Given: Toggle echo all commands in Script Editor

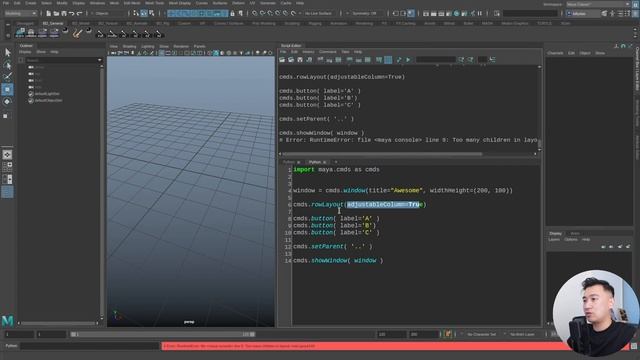Looking at the screenshot, I should pyautogui.click(x=379, y=60).
